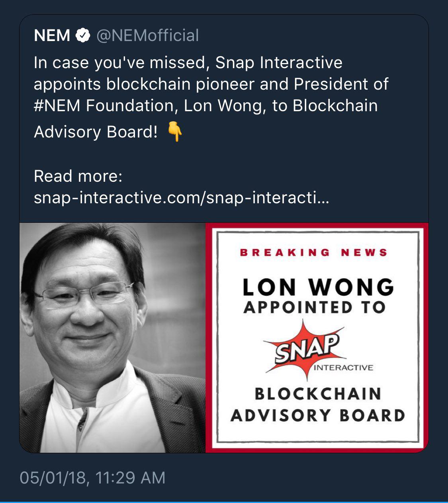
Task: Open the NEM profile display name
Action: coord(52,35)
